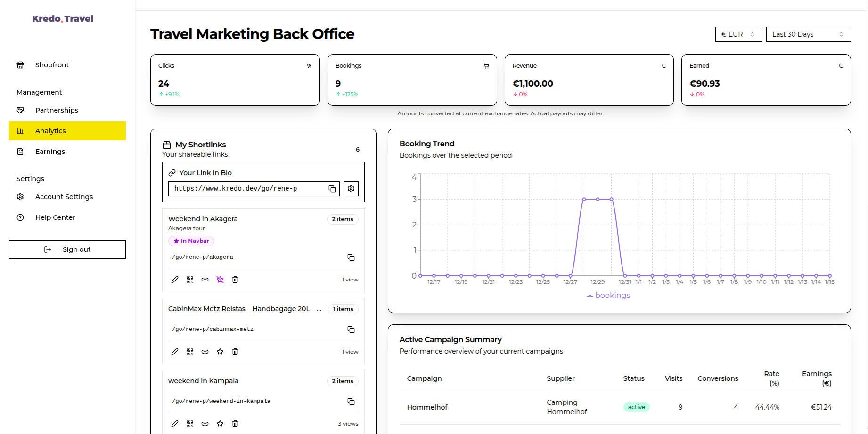This screenshot has width=868, height=434.
Task: Delete the CabinMax Metz shortlink
Action: (x=235, y=352)
